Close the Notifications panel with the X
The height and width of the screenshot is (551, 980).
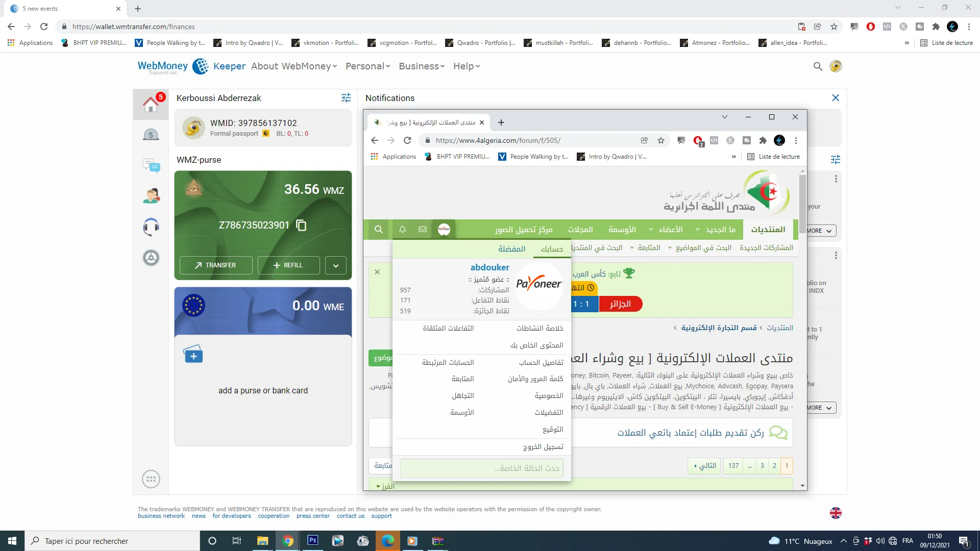coord(836,97)
